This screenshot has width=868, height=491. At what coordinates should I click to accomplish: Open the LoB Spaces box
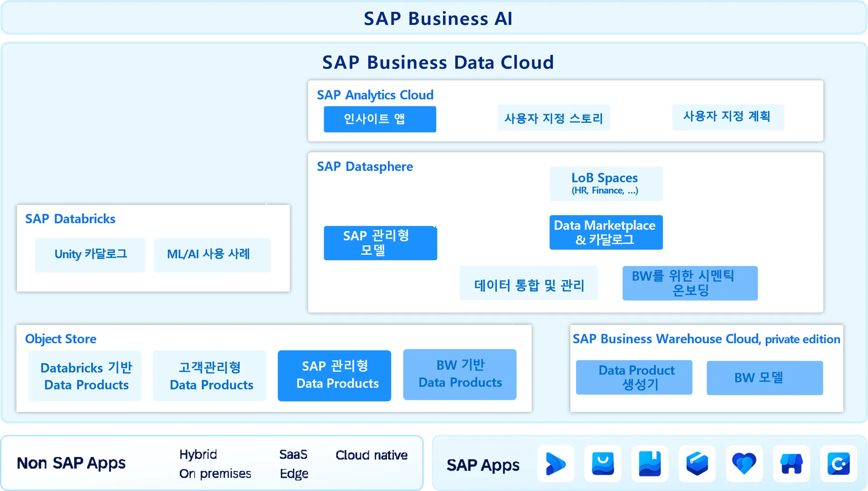(606, 183)
